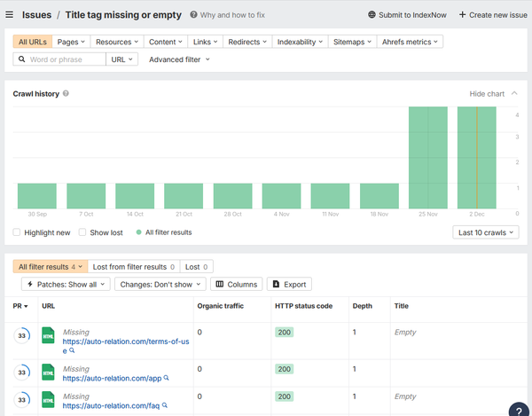532x416 pixels.
Task: Open the help bubble at bottom right
Action: pyautogui.click(x=520, y=410)
